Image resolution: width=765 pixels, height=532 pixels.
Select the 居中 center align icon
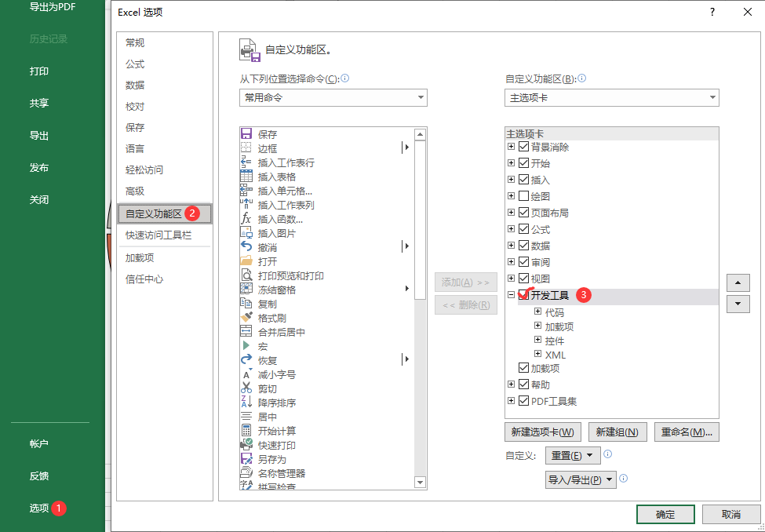point(246,417)
